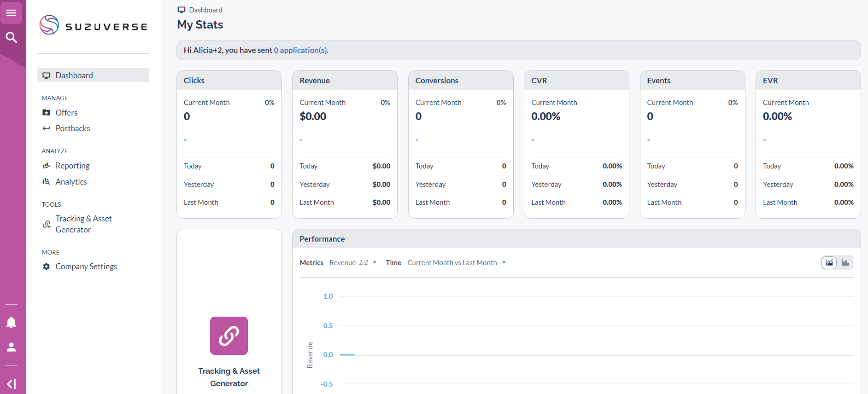This screenshot has width=868, height=394.
Task: Open Tracking & Asset Generator in sidebar
Action: click(83, 224)
